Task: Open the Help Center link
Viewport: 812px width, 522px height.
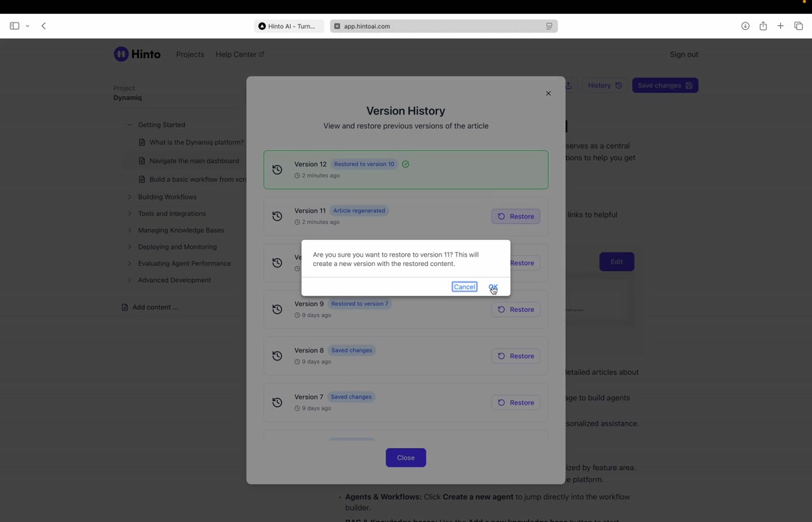Action: [239, 54]
